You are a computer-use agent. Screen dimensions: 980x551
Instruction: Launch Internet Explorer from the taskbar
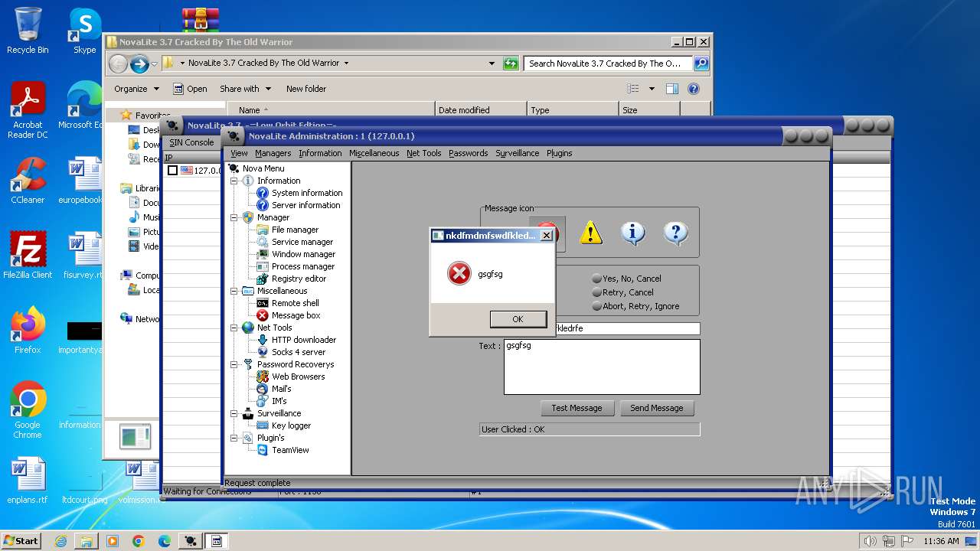(60, 541)
